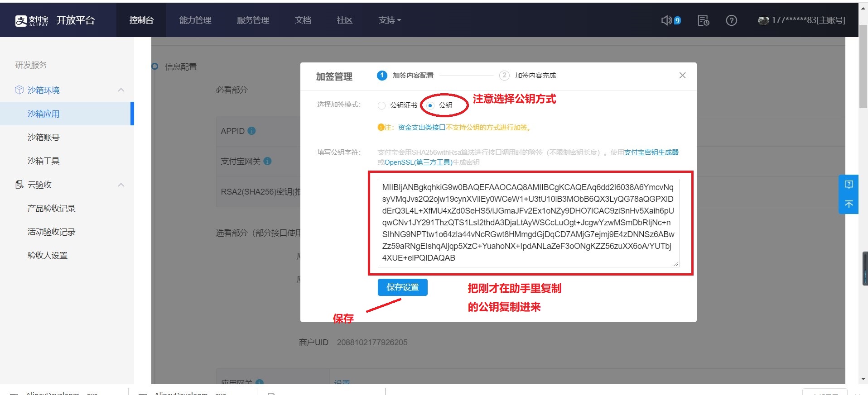Click the APPID info icon
868x395 pixels.
[x=252, y=131]
